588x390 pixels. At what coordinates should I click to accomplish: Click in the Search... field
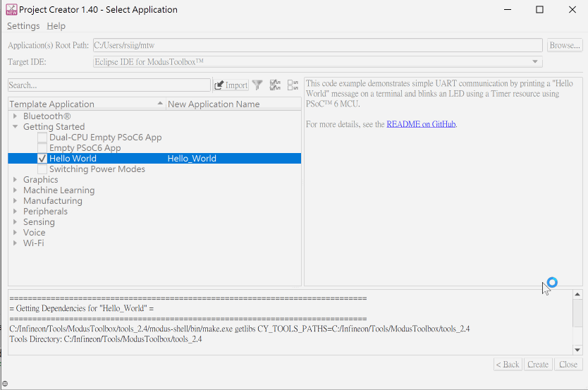(x=109, y=85)
